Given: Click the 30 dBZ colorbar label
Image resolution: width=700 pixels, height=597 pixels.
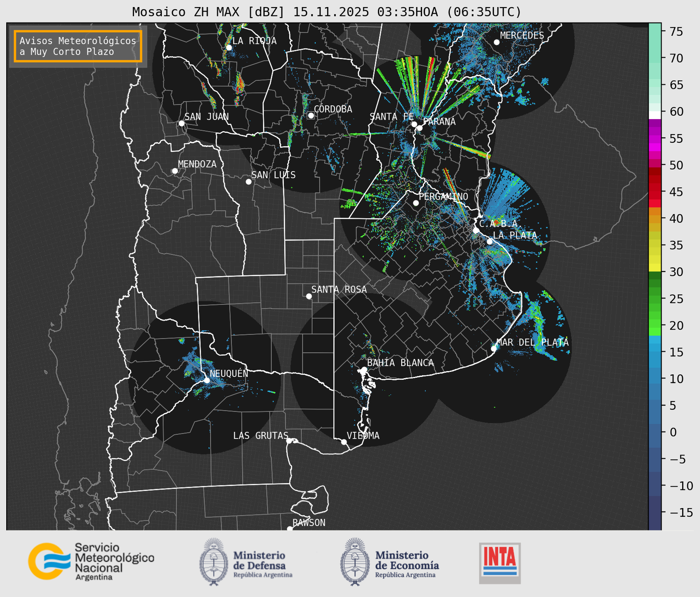Looking at the screenshot, I should click(676, 272).
